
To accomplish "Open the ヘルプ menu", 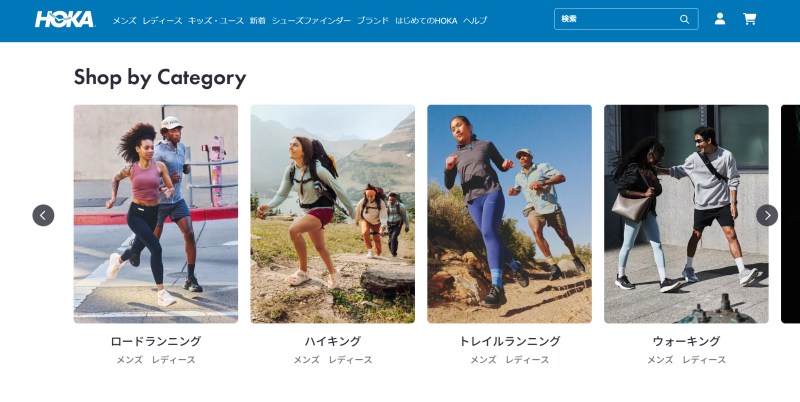I will tap(475, 20).
